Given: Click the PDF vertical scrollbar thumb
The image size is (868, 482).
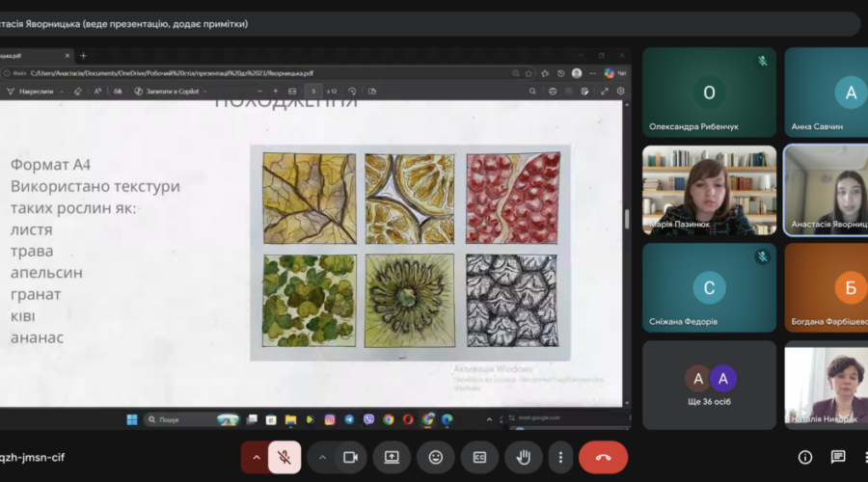Looking at the screenshot, I should (627, 219).
